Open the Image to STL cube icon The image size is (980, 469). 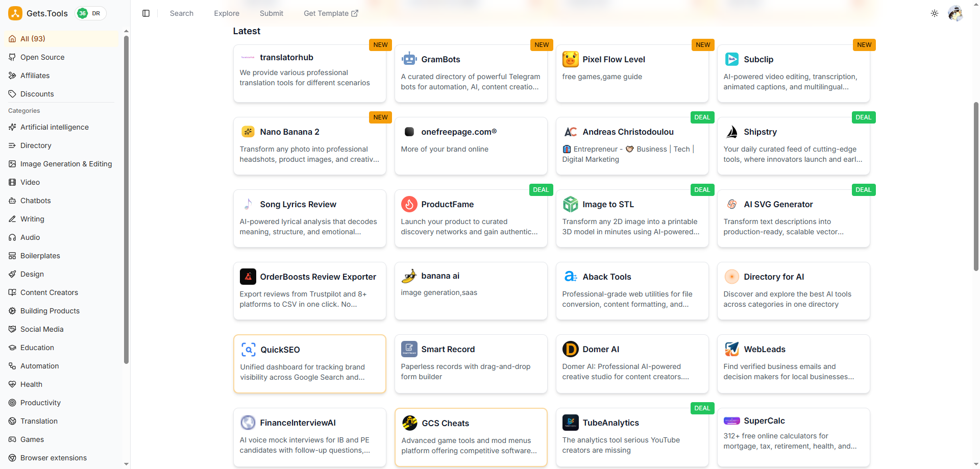point(570,204)
